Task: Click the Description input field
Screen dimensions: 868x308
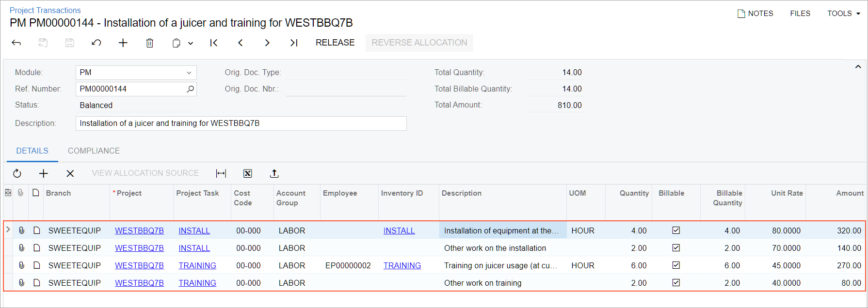Action: [x=241, y=123]
